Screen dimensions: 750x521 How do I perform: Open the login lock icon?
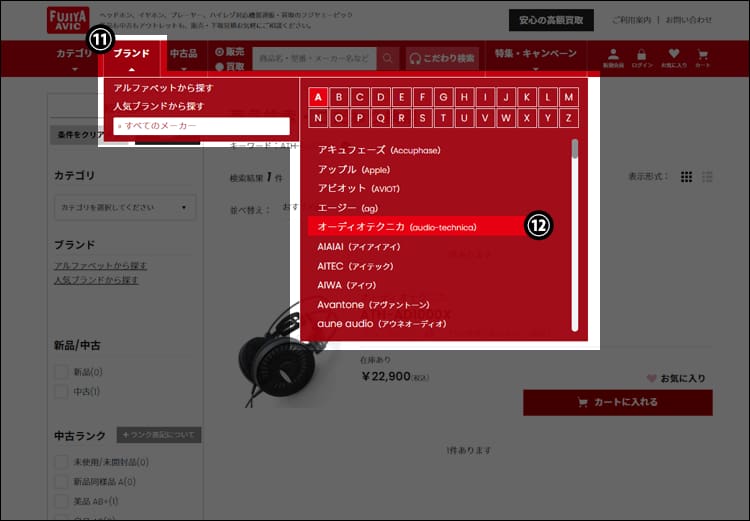(x=642, y=58)
